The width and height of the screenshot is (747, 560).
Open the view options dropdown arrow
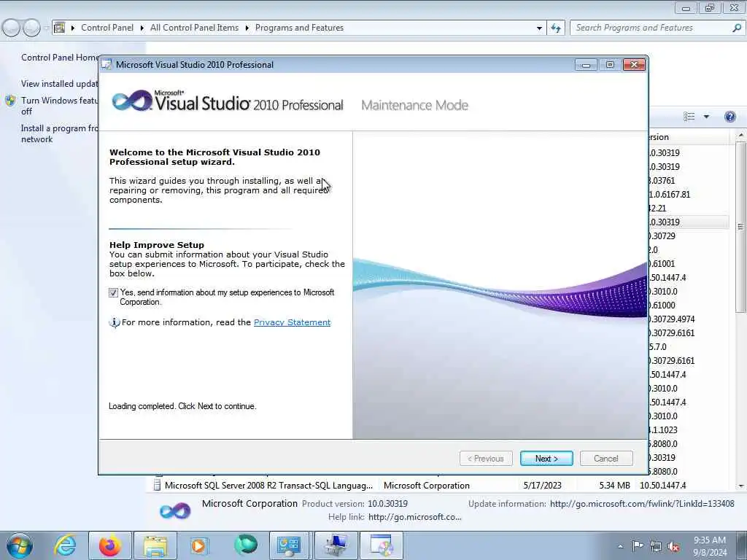(706, 117)
